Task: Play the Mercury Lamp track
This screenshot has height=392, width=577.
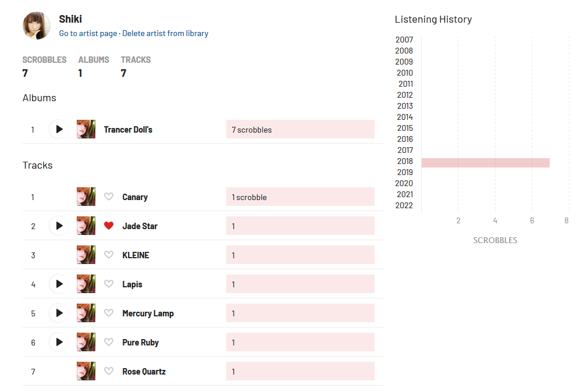Action: (x=59, y=313)
